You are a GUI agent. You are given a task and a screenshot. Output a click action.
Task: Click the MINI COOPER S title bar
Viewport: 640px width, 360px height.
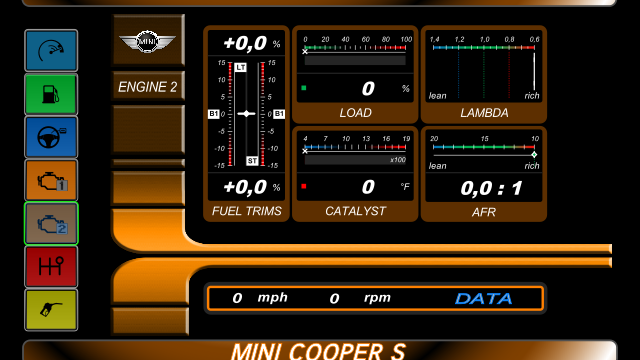pos(320,350)
